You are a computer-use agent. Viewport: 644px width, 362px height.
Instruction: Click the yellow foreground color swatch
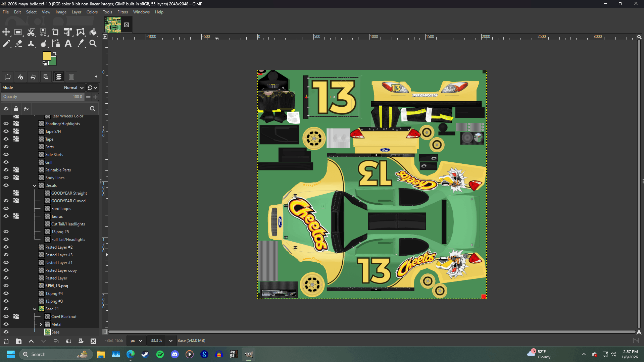click(x=47, y=56)
